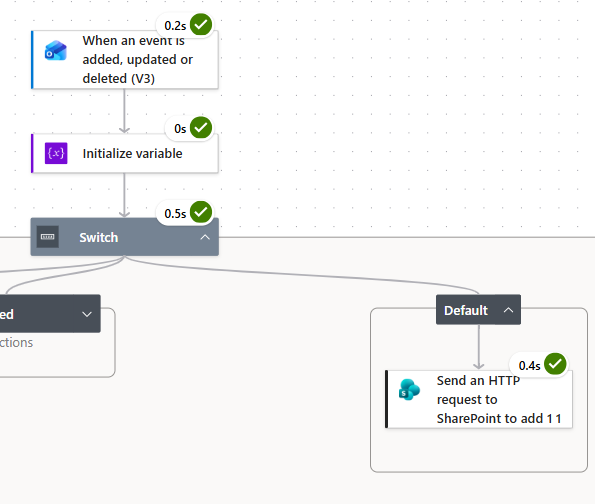Click the 0.4s duration label on the SharePoint action
The image size is (595, 504).
pos(529,366)
